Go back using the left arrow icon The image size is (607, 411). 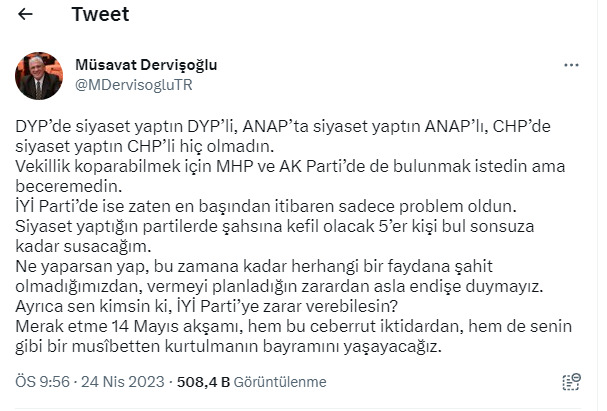pyautogui.click(x=25, y=14)
